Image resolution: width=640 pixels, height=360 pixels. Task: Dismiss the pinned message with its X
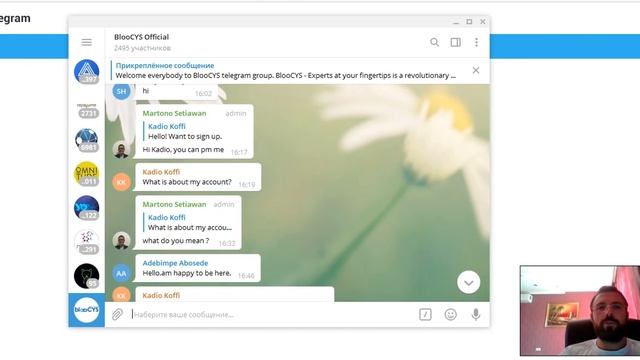[476, 70]
